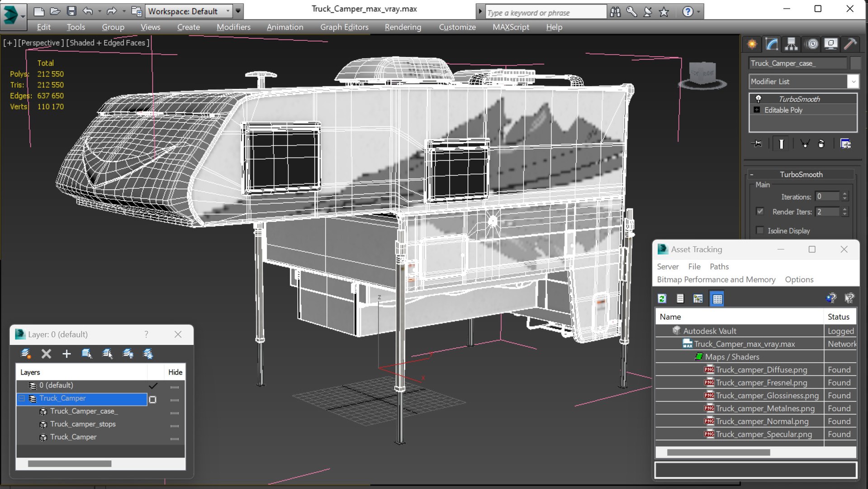Click the New Scene icon

(x=39, y=11)
